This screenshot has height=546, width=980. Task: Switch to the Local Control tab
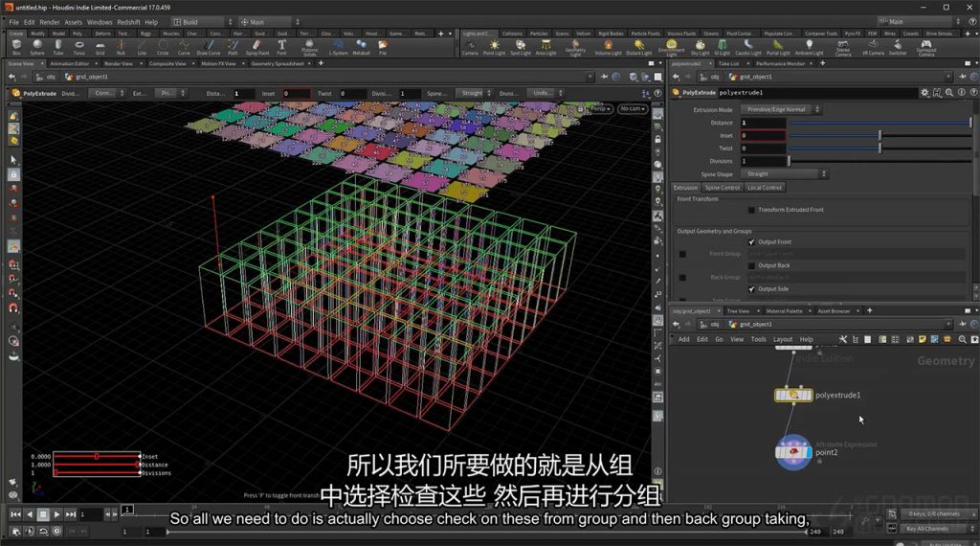point(765,188)
